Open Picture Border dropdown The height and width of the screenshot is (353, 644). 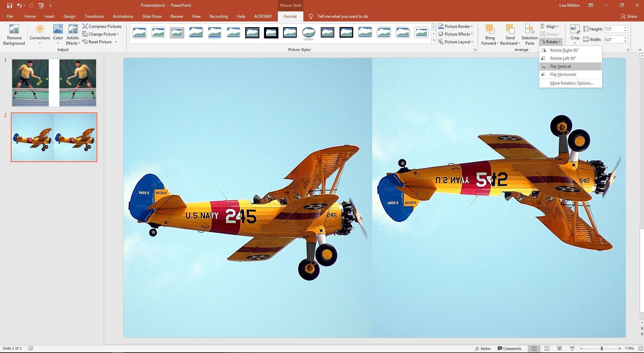[x=456, y=26]
